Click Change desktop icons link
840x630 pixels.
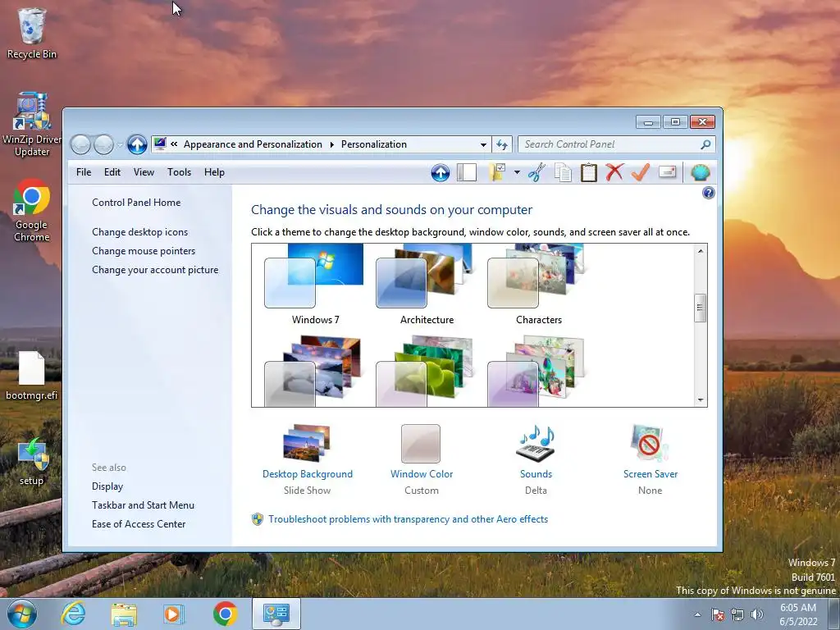coord(139,232)
